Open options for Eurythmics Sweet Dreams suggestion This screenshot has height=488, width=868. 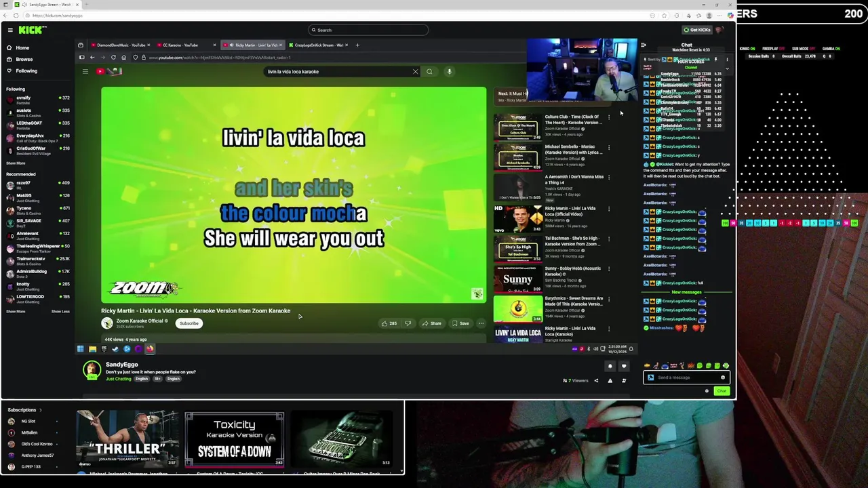(x=609, y=299)
